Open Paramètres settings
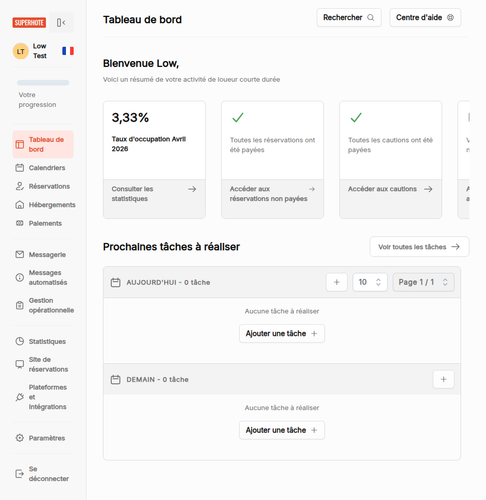 (43, 438)
